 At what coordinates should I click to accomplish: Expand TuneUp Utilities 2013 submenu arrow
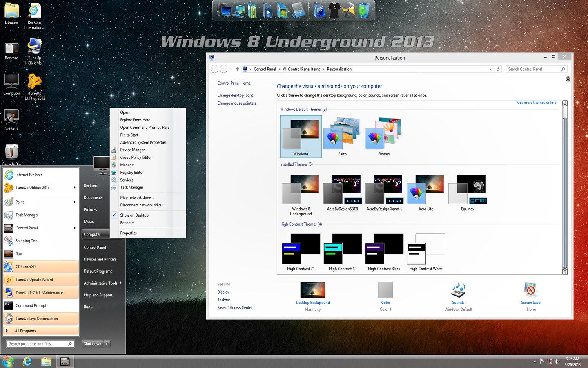[x=74, y=188]
